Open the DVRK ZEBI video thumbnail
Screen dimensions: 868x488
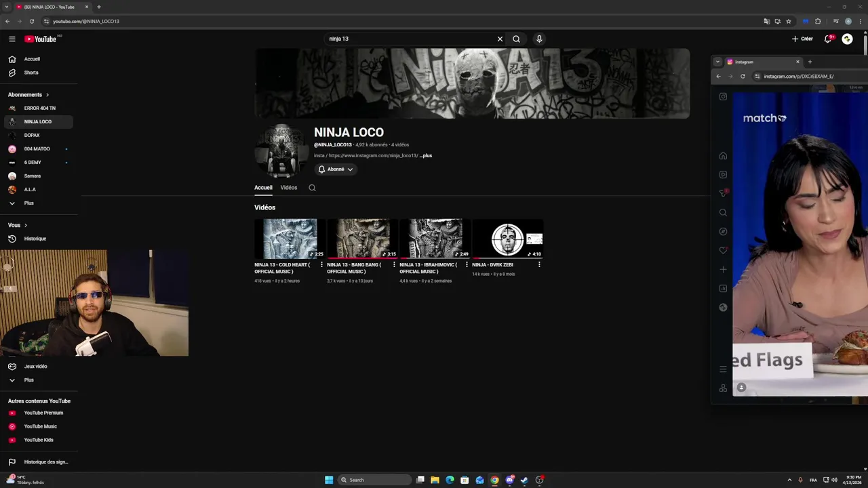pos(507,239)
